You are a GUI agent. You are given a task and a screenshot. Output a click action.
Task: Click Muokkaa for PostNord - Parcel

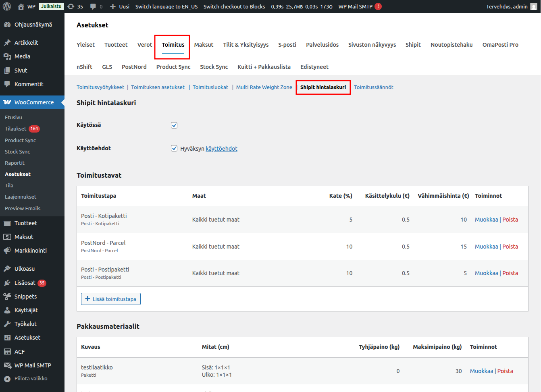click(486, 247)
